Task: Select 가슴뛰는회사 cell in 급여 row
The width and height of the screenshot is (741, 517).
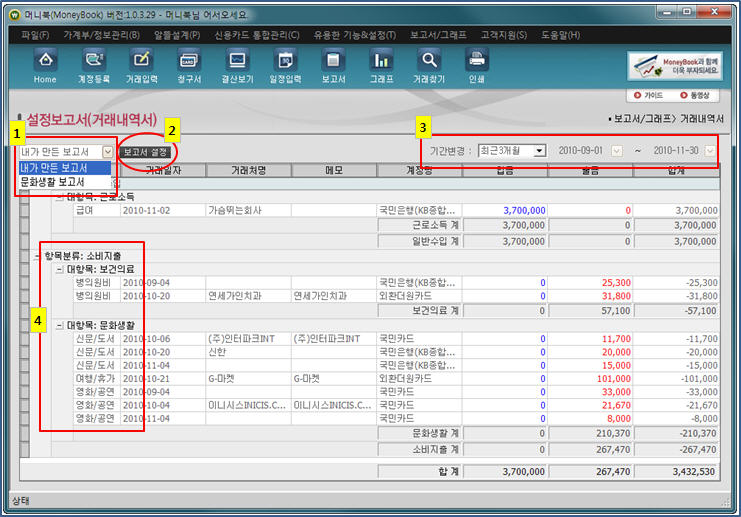Action: click(249, 210)
